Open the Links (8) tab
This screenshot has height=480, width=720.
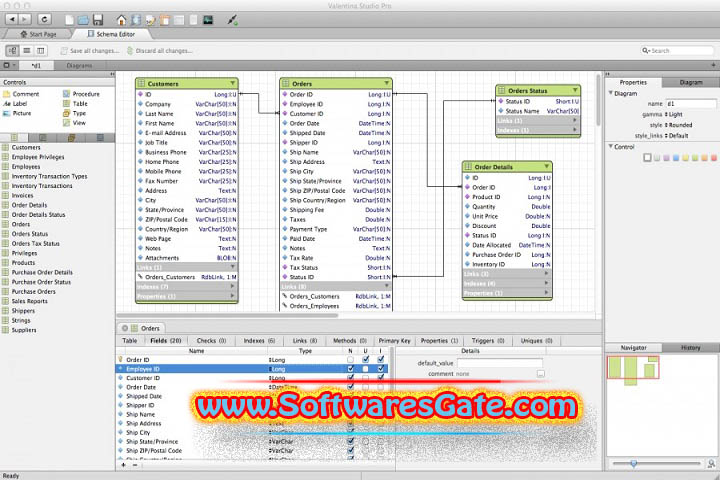[x=305, y=341]
